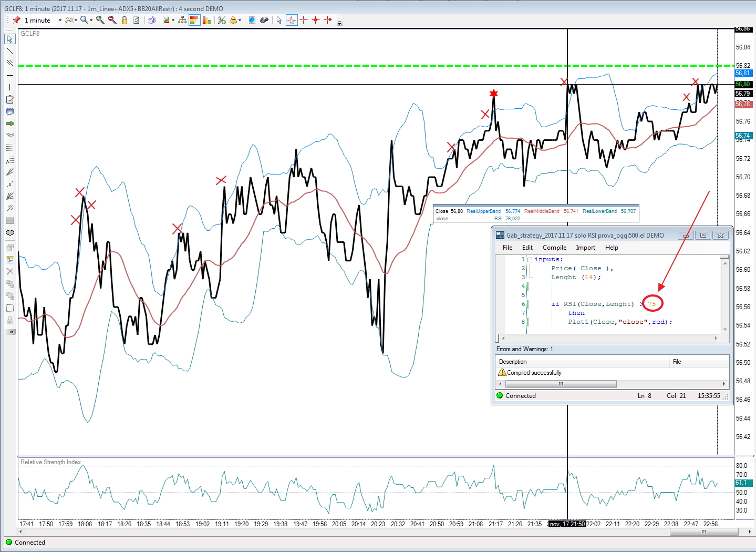Viewport: 756px width, 552px height.
Task: Select the 'Compiled successfully' warning row
Action: pyautogui.click(x=612, y=373)
